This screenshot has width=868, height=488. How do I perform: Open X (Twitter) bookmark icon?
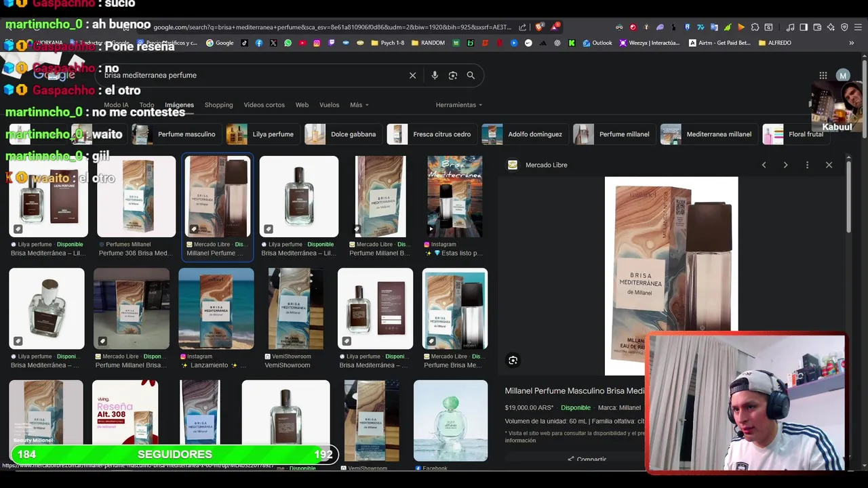tap(273, 43)
